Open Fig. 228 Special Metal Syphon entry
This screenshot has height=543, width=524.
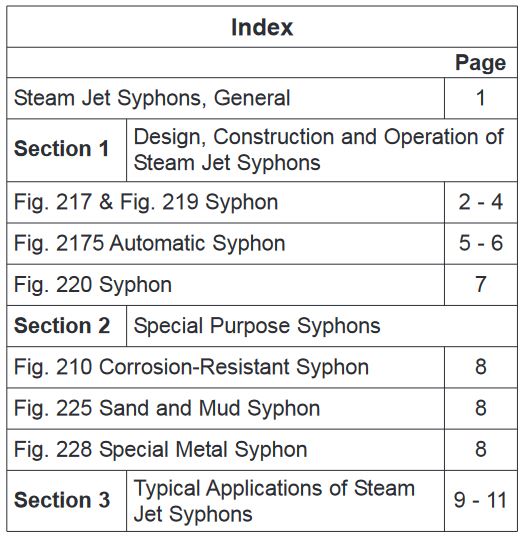(x=160, y=449)
